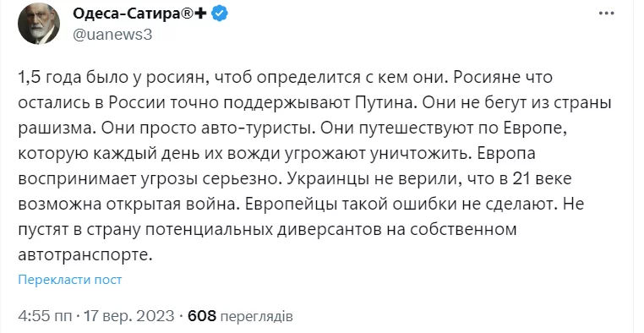Click the переглядів views label
This screenshot has height=333, width=644.
(x=257, y=317)
